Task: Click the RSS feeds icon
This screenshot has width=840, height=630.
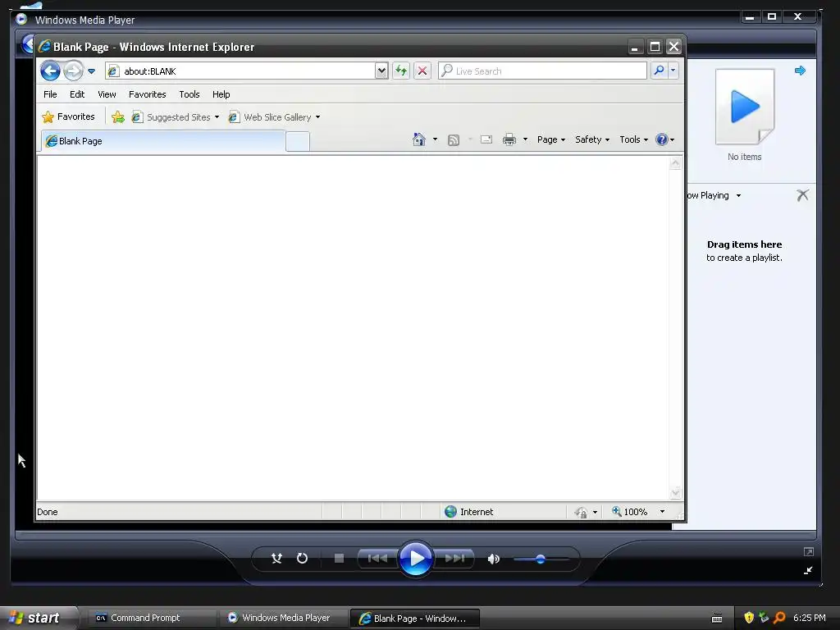Action: point(453,139)
